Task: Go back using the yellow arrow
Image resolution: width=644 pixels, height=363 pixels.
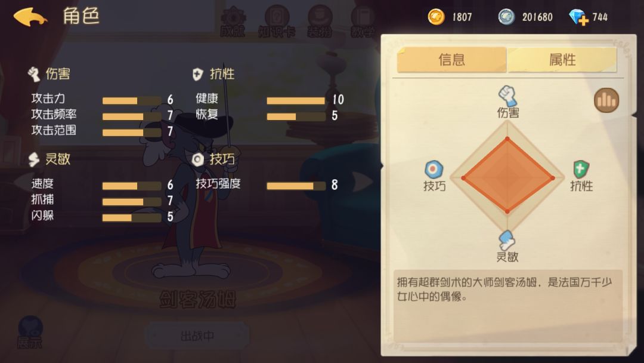Action: 30,17
